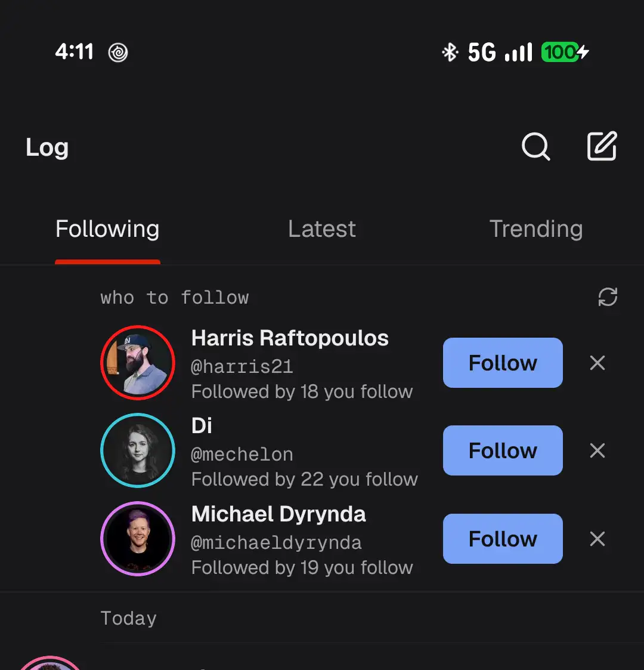Tap the Michael Dyrynda name
Screen dimensions: 644x670
(x=278, y=514)
